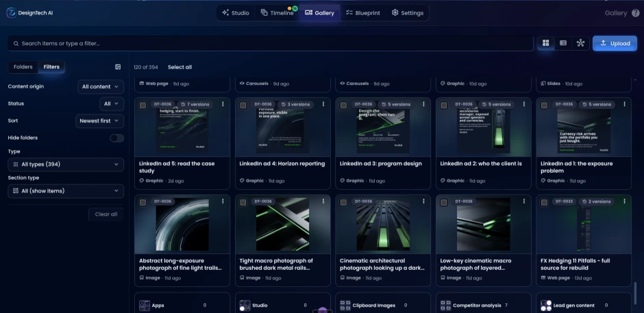Open more options for Low-key cinematic macro
Viewport: 644px width, 313px height.
(524, 201)
